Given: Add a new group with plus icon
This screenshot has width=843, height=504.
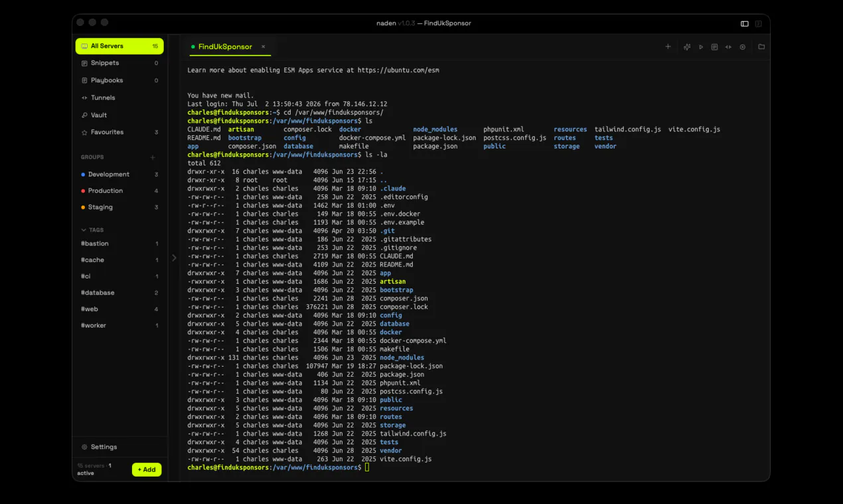Looking at the screenshot, I should point(153,157).
